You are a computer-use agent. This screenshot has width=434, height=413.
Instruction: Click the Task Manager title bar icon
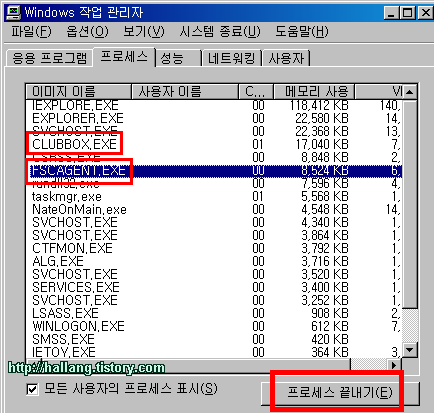[14, 13]
